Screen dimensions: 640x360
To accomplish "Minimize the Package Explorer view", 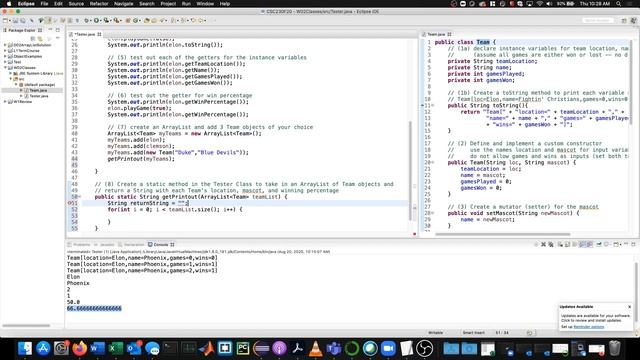I will click(x=51, y=30).
